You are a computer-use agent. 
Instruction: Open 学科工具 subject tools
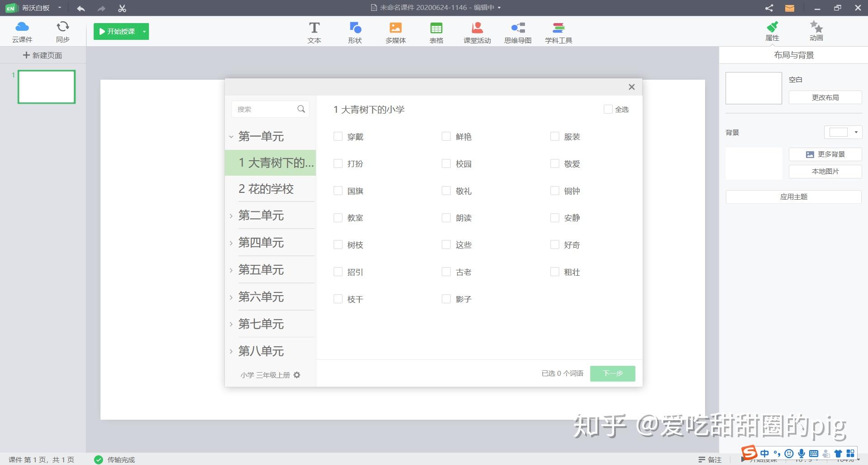tap(558, 33)
